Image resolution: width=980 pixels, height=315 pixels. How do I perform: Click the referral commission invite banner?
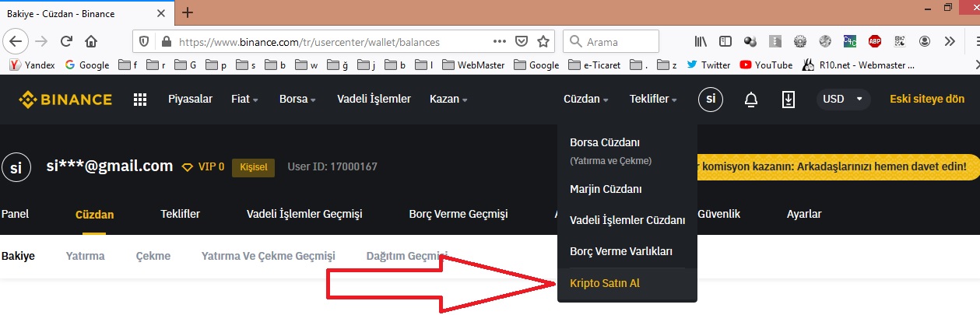(x=838, y=166)
